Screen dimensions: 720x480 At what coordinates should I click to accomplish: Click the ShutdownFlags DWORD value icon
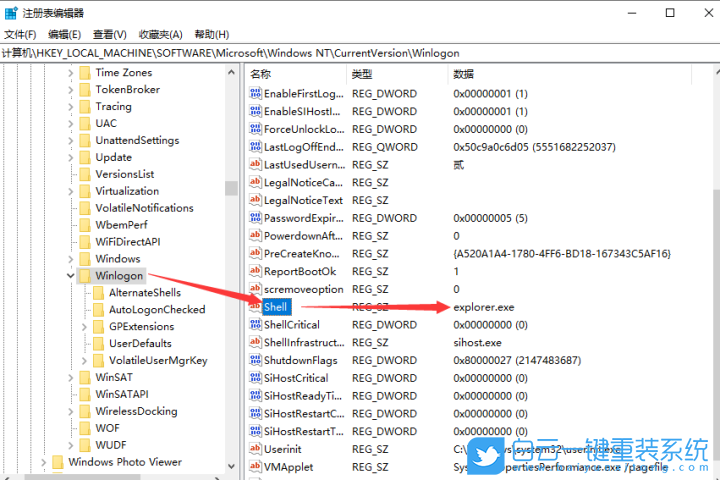[x=255, y=360]
